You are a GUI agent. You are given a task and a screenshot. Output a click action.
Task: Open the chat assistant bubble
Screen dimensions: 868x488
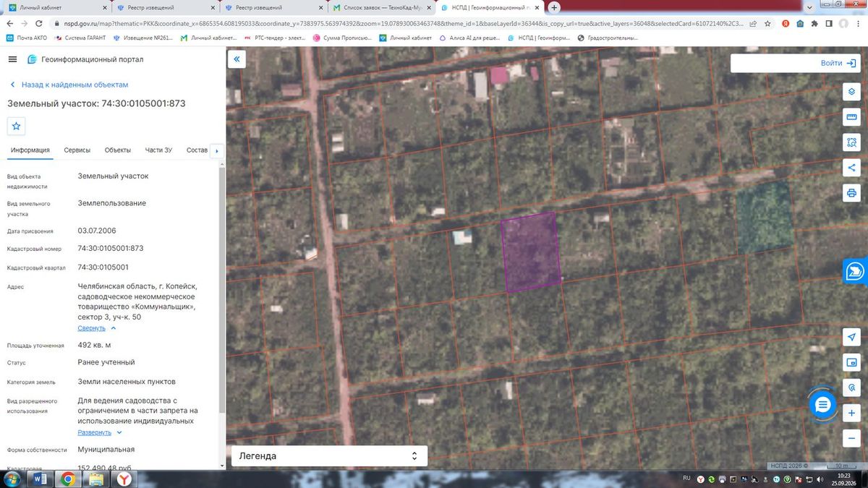(822, 405)
